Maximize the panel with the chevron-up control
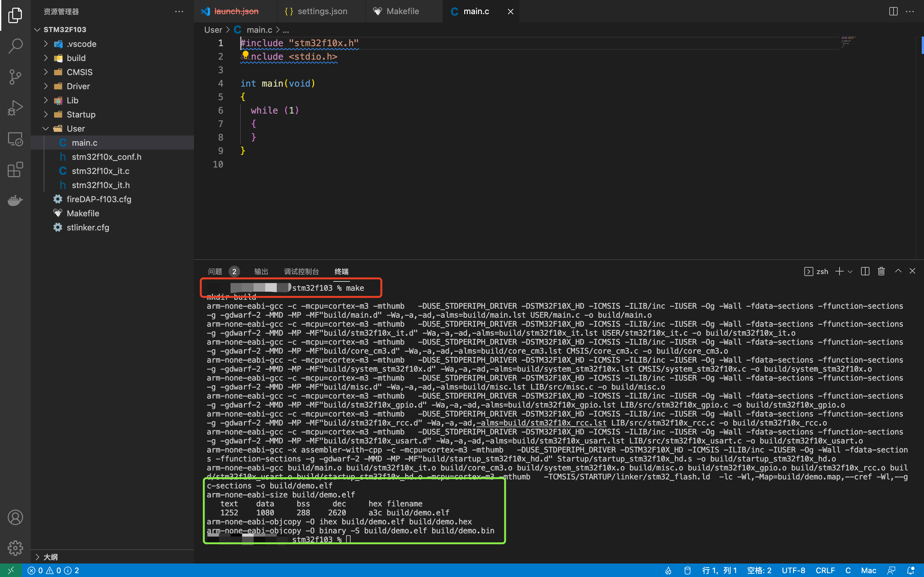The height and width of the screenshot is (577, 924). pyautogui.click(x=898, y=271)
